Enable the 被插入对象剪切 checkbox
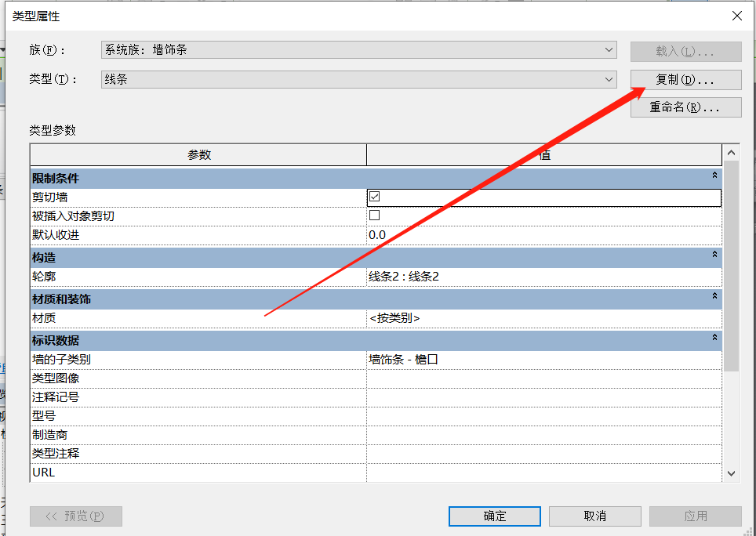Screen dimensions: 756x536 (x=374, y=215)
